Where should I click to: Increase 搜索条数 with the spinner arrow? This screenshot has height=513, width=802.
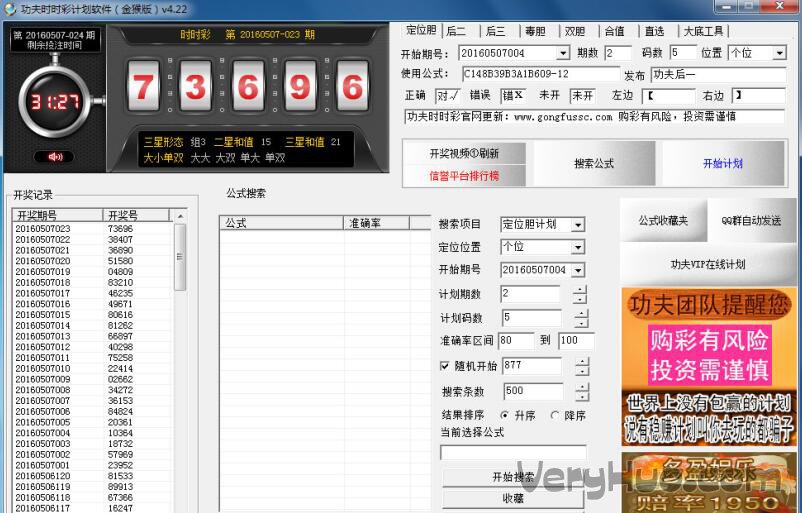(581, 386)
